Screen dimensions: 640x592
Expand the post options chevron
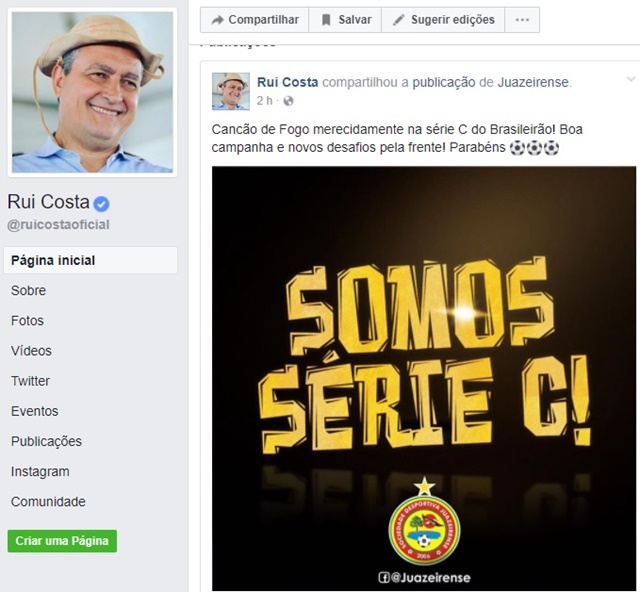(x=631, y=79)
